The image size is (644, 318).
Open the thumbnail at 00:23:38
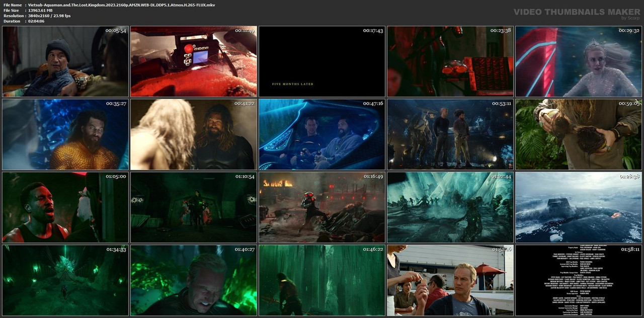(x=450, y=61)
